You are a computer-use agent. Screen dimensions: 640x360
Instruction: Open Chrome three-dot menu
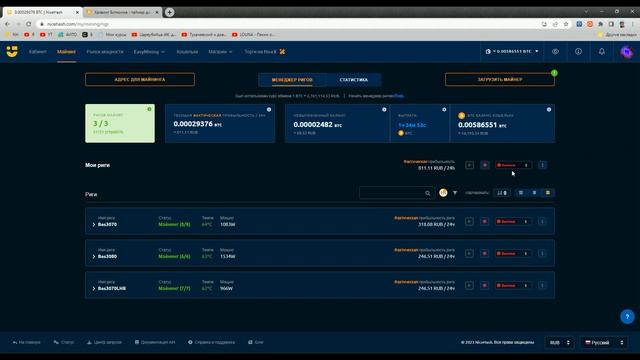point(633,24)
